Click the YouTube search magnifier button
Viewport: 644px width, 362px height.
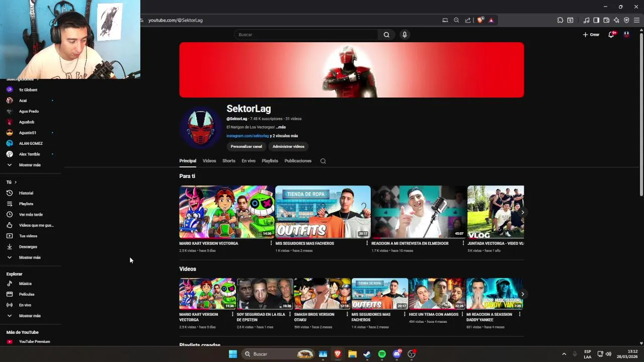[x=386, y=35]
